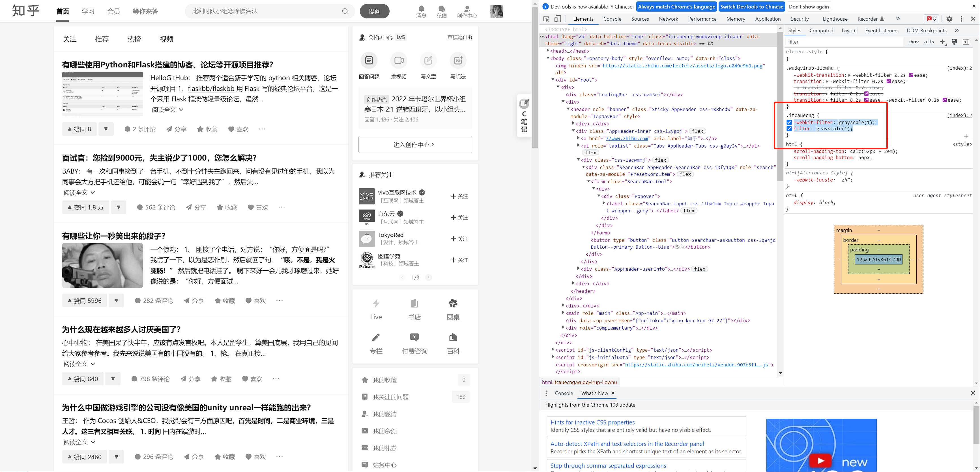This screenshot has width=980, height=472.
Task: Open the Event Listeners tab
Action: (x=882, y=31)
